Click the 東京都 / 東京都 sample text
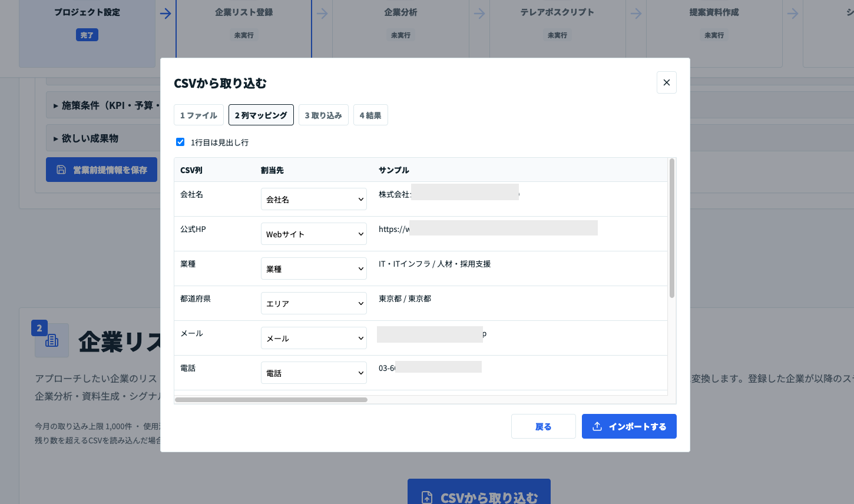The image size is (854, 504). [x=405, y=299]
